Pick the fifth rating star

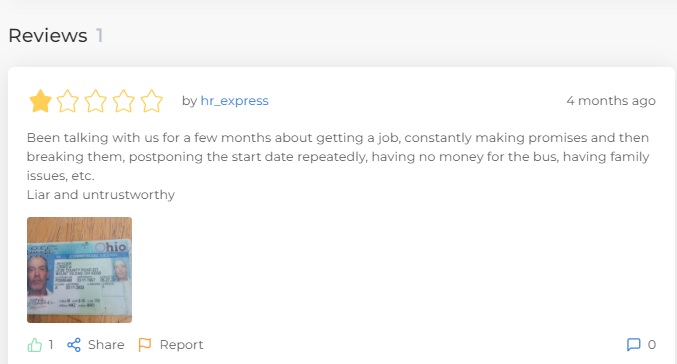tap(152, 101)
